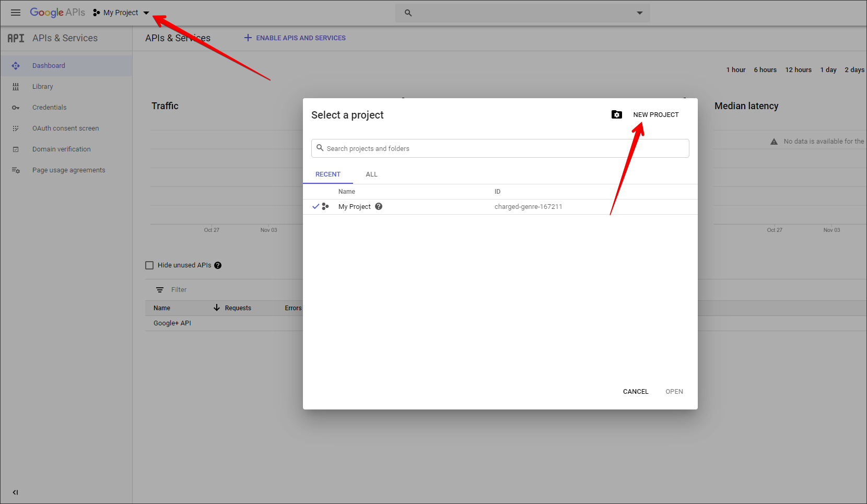This screenshot has width=867, height=504.
Task: Click the magnifier icon in top search bar
Action: [408, 13]
